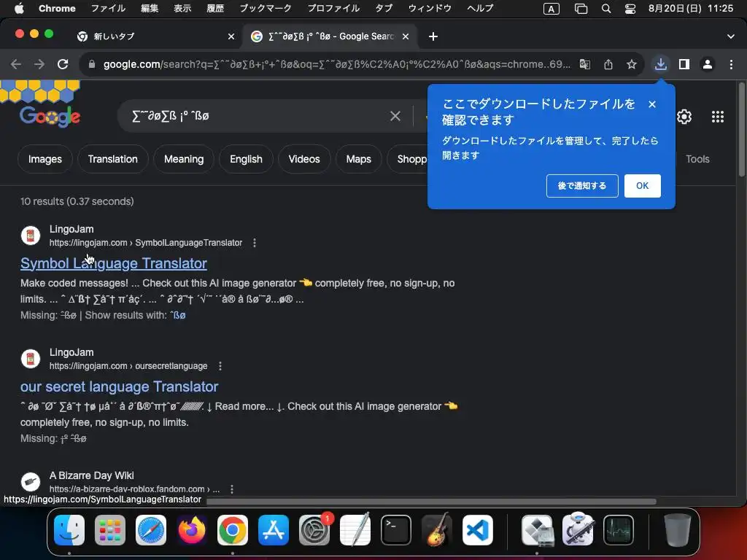Viewport: 747px width, 560px height.
Task: Open more options for Symbol Language Translator result
Action: (x=255, y=243)
